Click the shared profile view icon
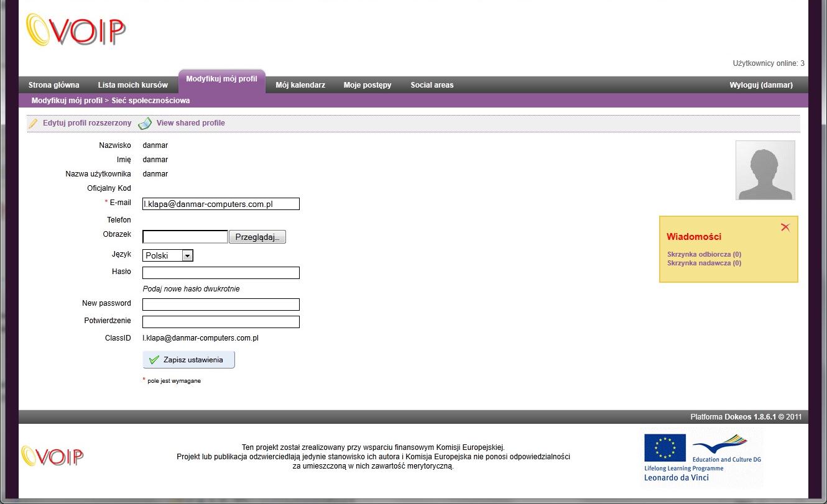 coord(145,123)
